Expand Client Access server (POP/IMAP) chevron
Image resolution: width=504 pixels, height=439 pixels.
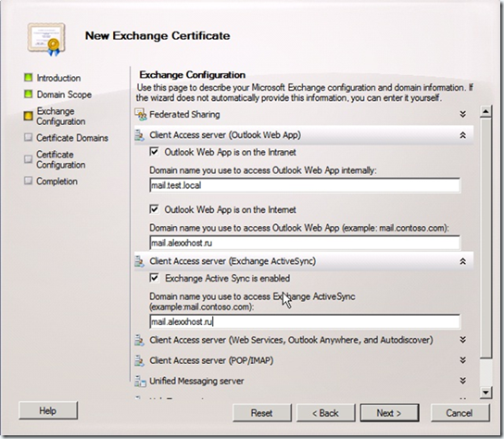[463, 360]
